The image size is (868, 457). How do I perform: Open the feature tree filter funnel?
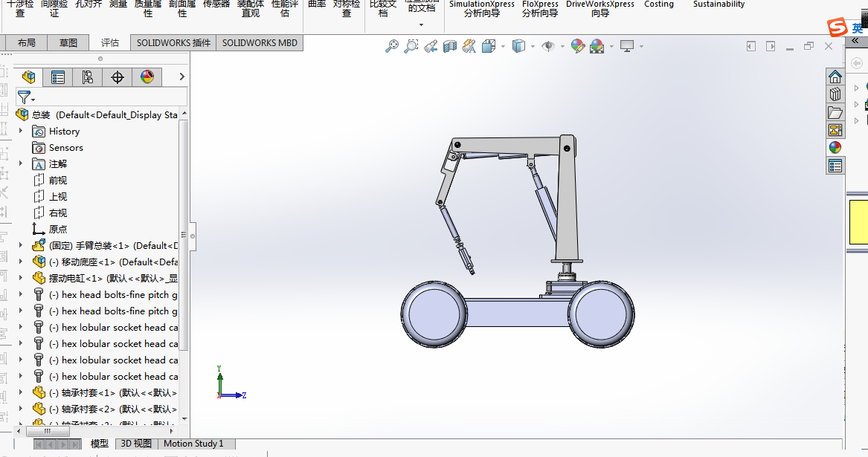click(x=25, y=97)
